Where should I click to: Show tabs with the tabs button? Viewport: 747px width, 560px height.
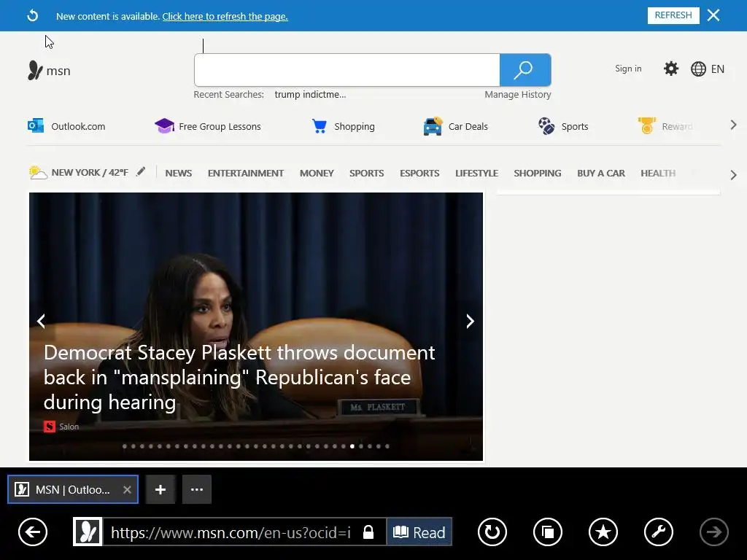click(548, 532)
